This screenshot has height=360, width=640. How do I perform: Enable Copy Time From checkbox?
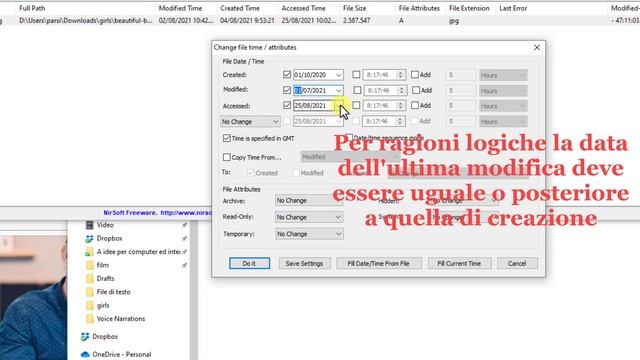tap(227, 157)
